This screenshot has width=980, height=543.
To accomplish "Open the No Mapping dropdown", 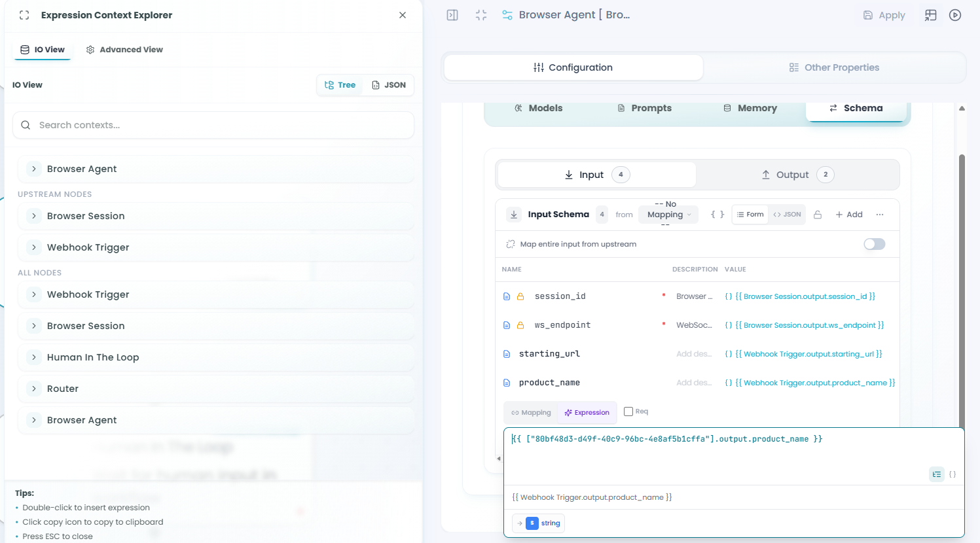I will click(x=668, y=215).
